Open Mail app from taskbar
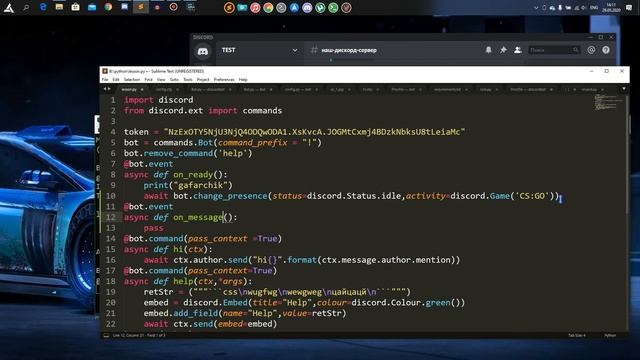640x360 pixels. pos(92,7)
